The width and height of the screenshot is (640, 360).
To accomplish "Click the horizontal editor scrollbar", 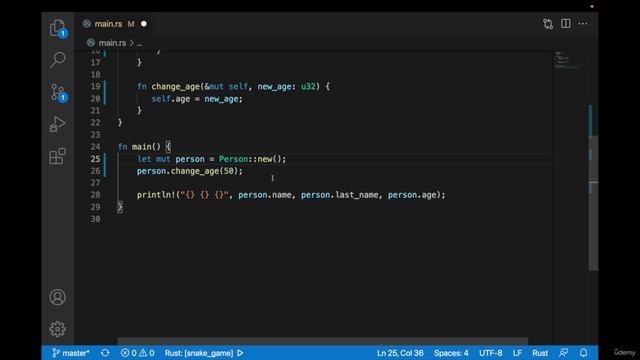I will point(322,341).
